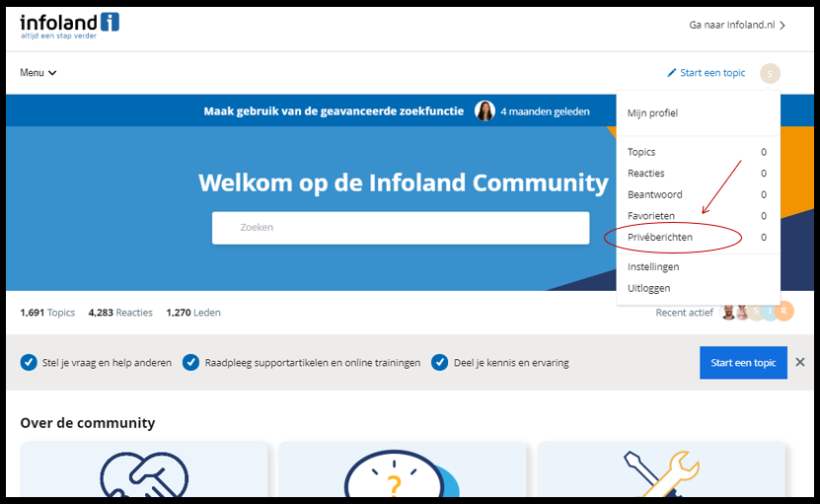Select Beantwoord in the user menu
Screen dimensions: 820x504
(697, 194)
